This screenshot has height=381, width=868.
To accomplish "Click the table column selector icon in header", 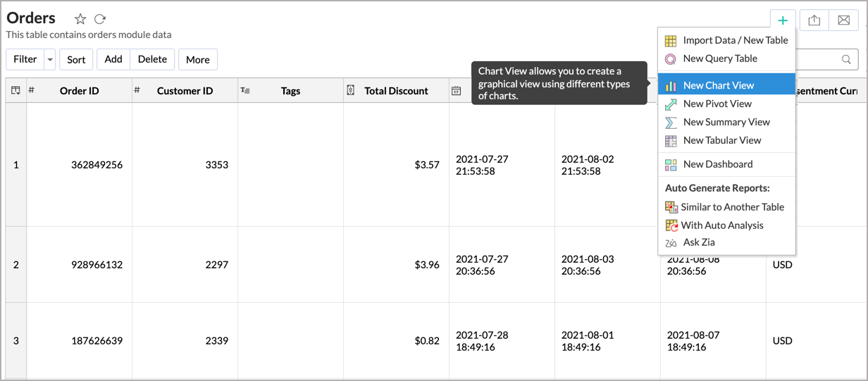I will pos(15,90).
